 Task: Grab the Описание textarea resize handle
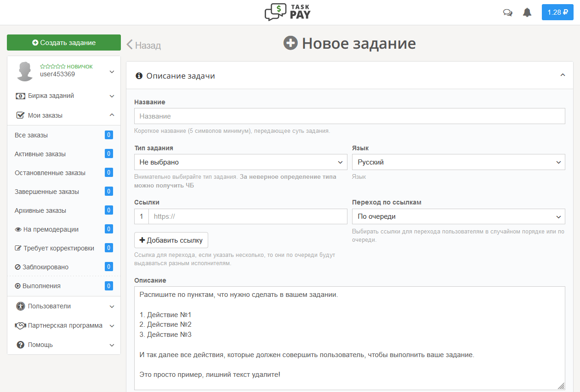562,387
